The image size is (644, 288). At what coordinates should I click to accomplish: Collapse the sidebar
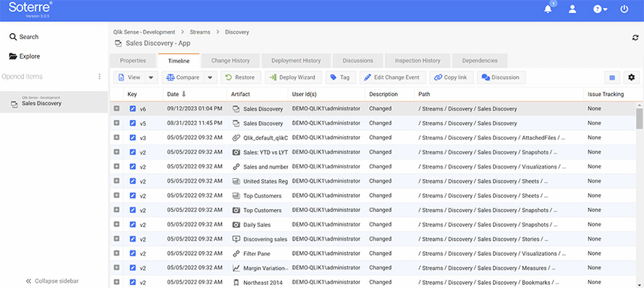pos(52,281)
